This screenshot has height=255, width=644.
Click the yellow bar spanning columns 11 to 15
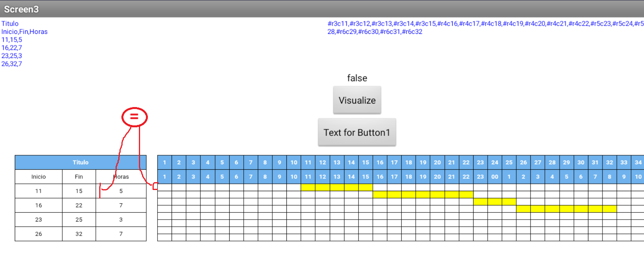(337, 187)
